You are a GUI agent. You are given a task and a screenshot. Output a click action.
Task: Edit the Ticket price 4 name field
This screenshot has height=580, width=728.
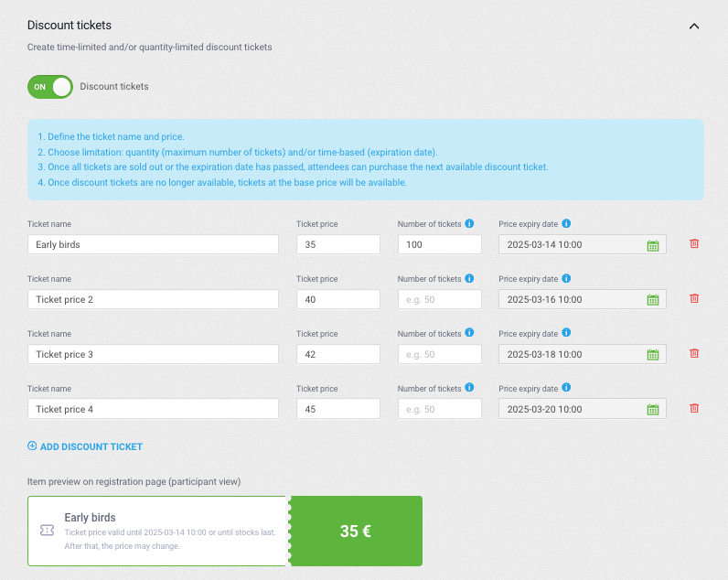[x=154, y=409]
